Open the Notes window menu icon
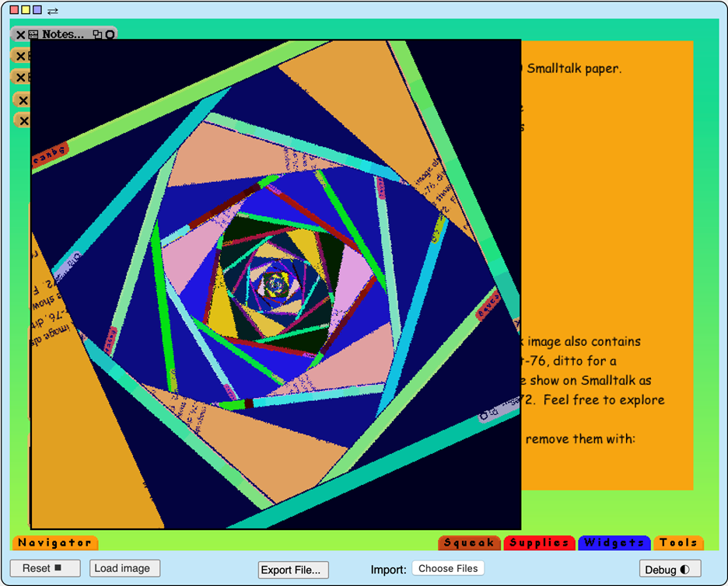 pos(33,35)
